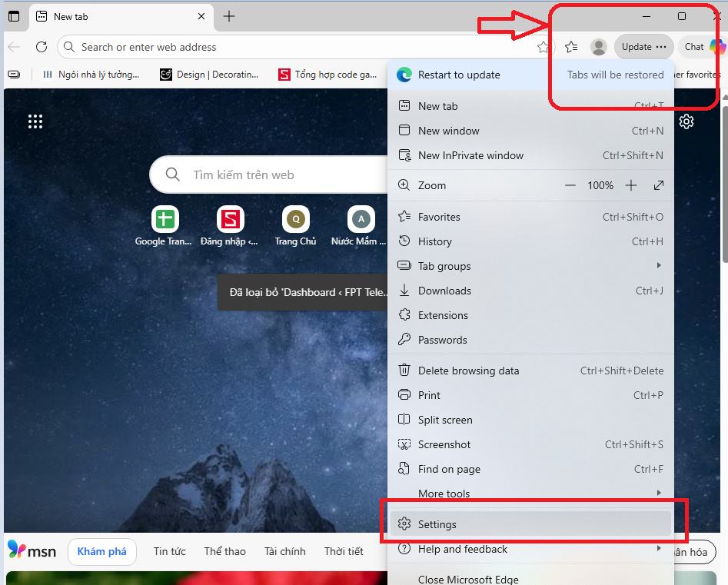Open the tab actions menu icon
The width and height of the screenshot is (728, 585).
14,16
